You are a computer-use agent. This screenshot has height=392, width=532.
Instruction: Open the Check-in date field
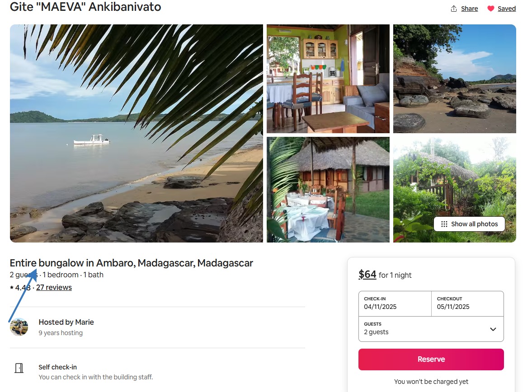click(x=395, y=303)
